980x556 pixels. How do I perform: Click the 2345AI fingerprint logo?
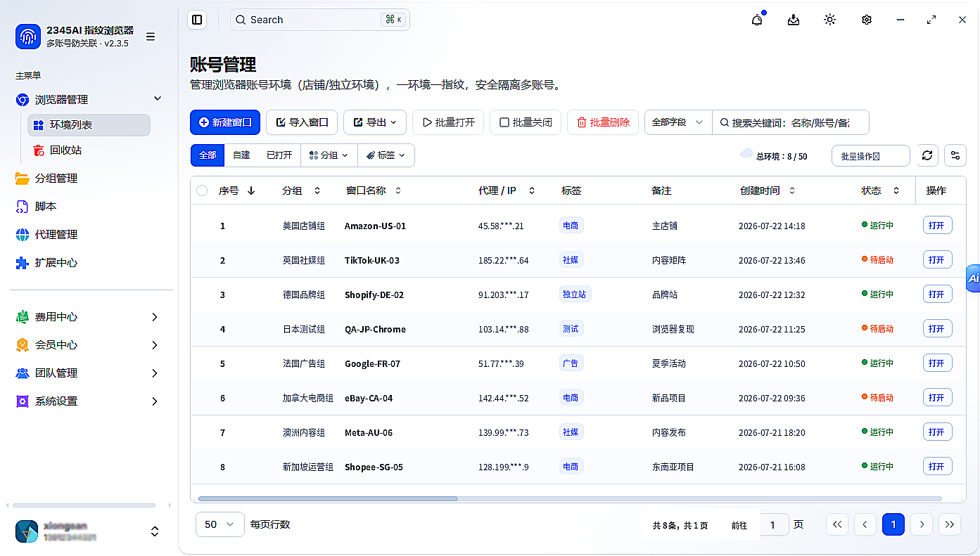click(28, 37)
